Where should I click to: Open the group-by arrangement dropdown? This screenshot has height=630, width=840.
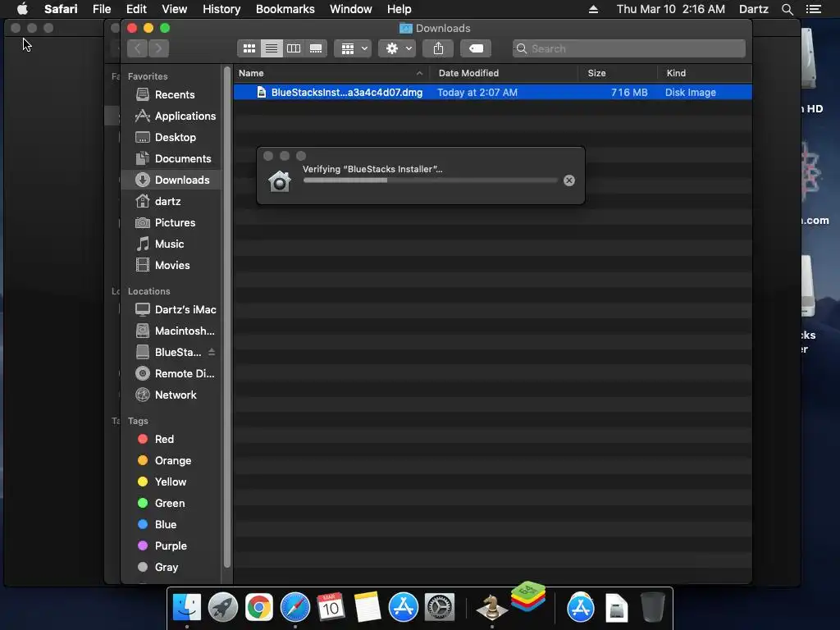tap(353, 48)
